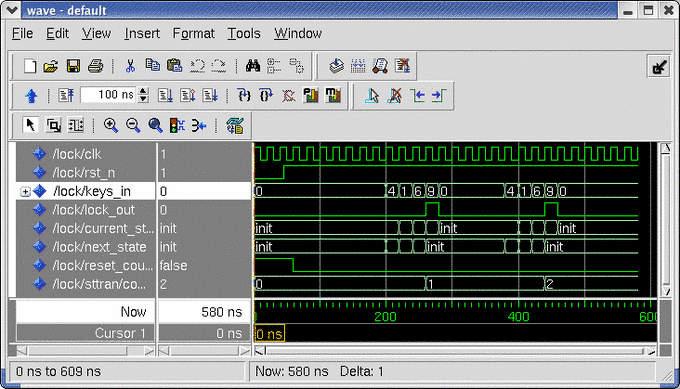Activate the Zoom Mode box tool
This screenshot has height=389, width=680.
tap(53, 125)
